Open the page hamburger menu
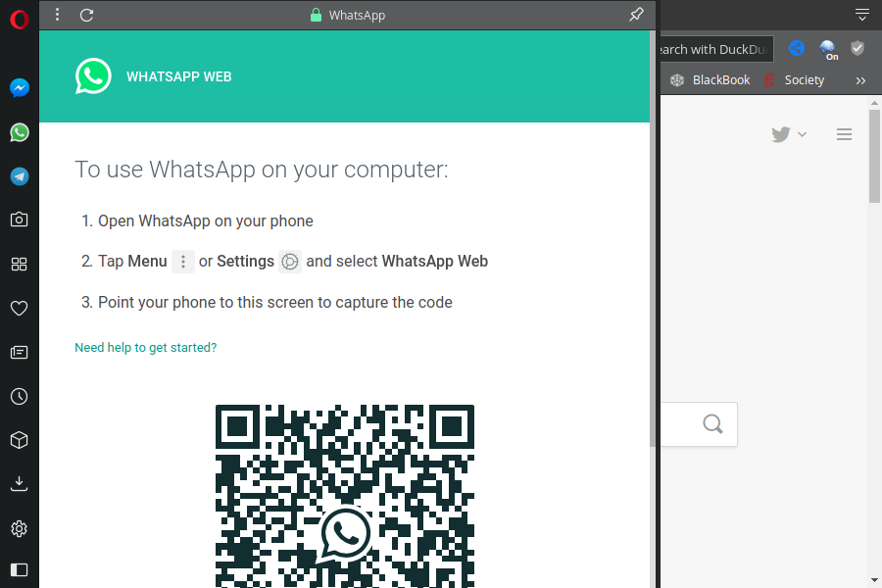The height and width of the screenshot is (588, 882). pos(844,134)
